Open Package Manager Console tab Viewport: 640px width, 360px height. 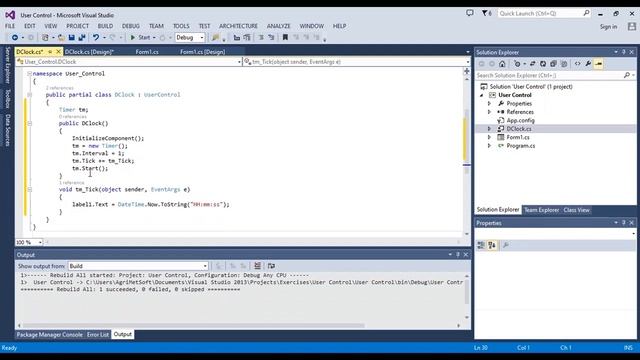coord(49,335)
